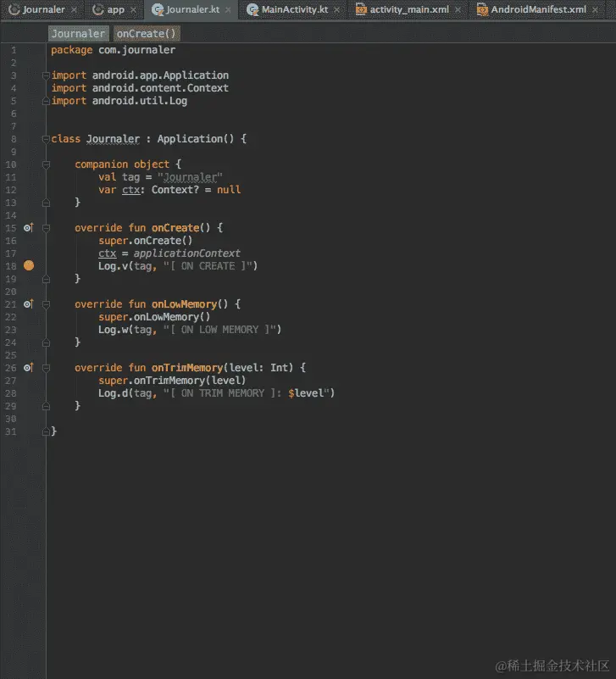The image size is (616, 679).
Task: Click the underlined class name Journaler
Action: click(x=113, y=139)
